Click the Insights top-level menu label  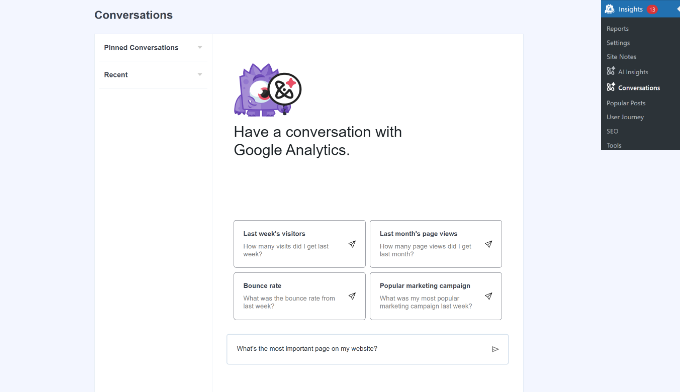click(630, 9)
